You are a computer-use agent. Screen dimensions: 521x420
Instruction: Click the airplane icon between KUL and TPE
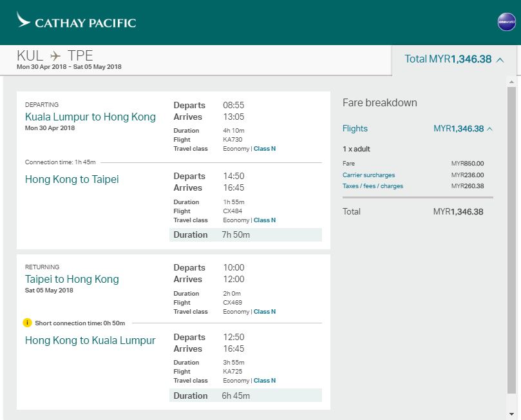(x=55, y=56)
